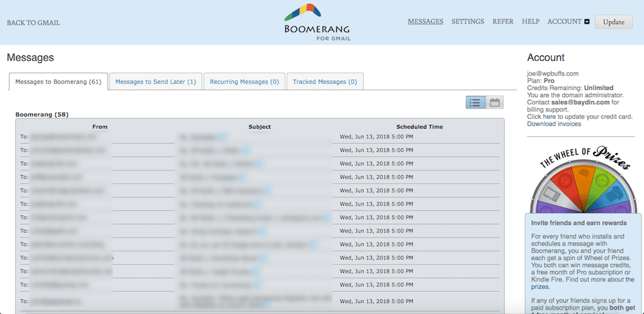644x314 pixels.
Task: Click the sales@baydin.com email link
Action: pyautogui.click(x=580, y=102)
